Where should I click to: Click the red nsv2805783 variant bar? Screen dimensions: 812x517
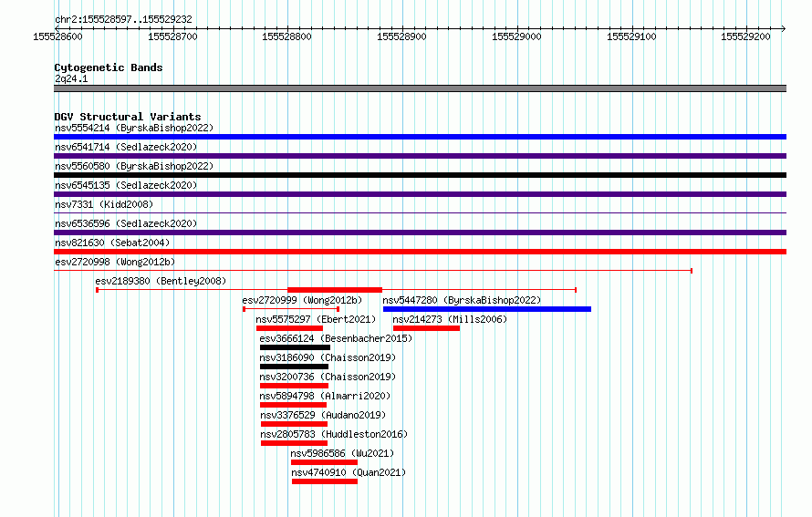294,443
